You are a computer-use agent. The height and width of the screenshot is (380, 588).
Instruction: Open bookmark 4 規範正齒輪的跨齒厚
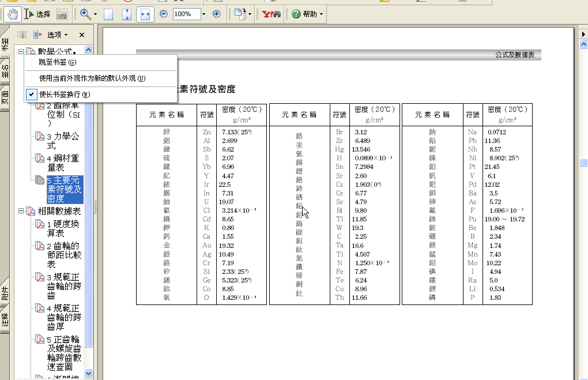(64, 317)
